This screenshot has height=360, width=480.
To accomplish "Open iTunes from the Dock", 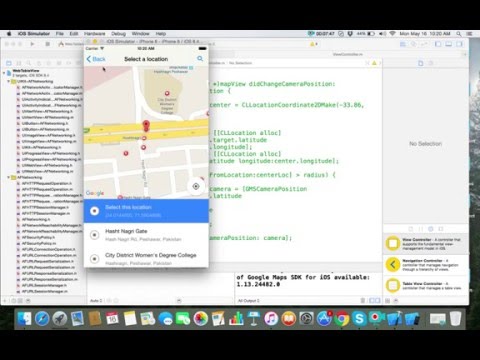I will [271, 319].
